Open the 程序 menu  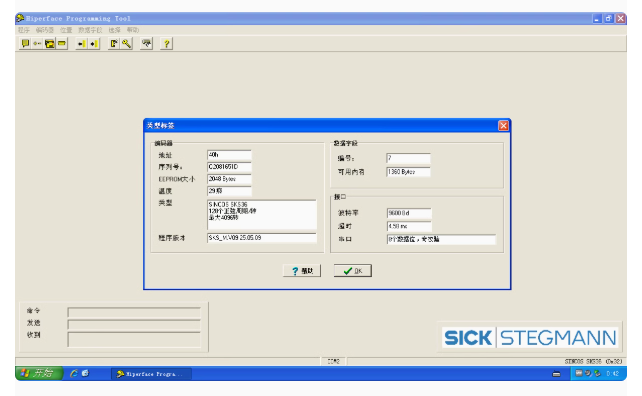coord(24,30)
